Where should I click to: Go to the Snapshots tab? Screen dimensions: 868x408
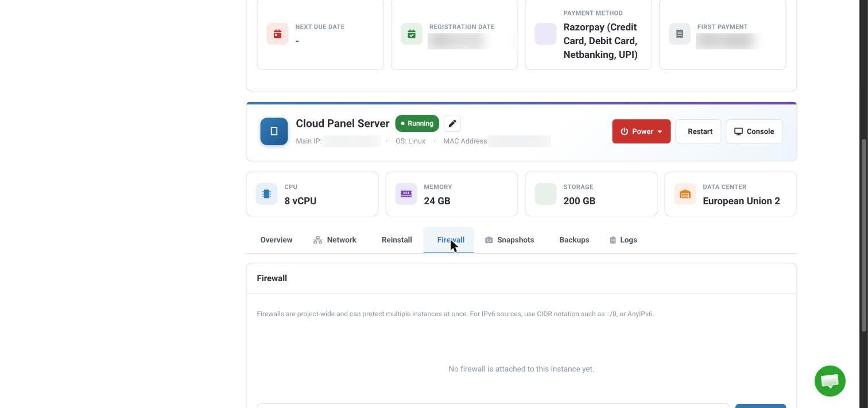tap(509, 240)
